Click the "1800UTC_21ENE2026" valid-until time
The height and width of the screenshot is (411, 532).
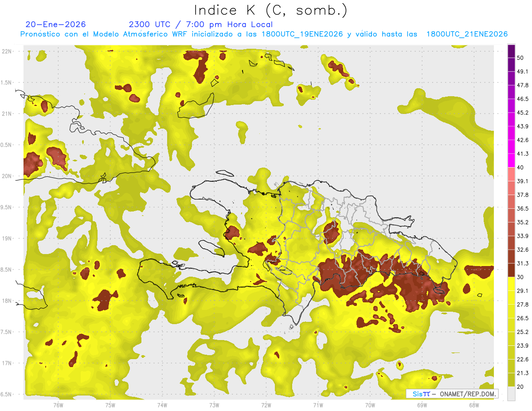point(467,34)
